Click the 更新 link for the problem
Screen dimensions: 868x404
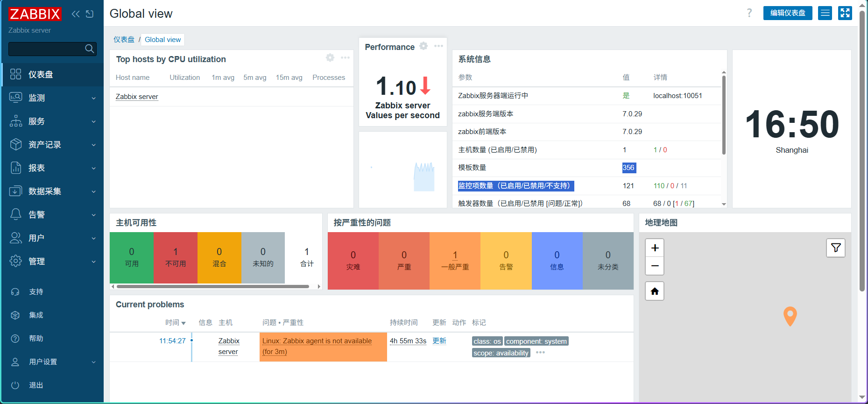pos(439,341)
